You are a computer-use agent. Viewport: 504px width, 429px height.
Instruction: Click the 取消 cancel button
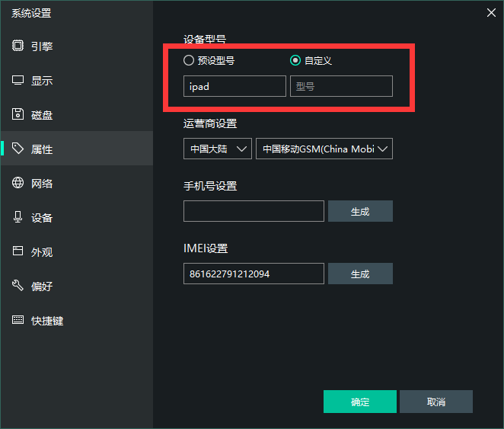click(x=436, y=402)
